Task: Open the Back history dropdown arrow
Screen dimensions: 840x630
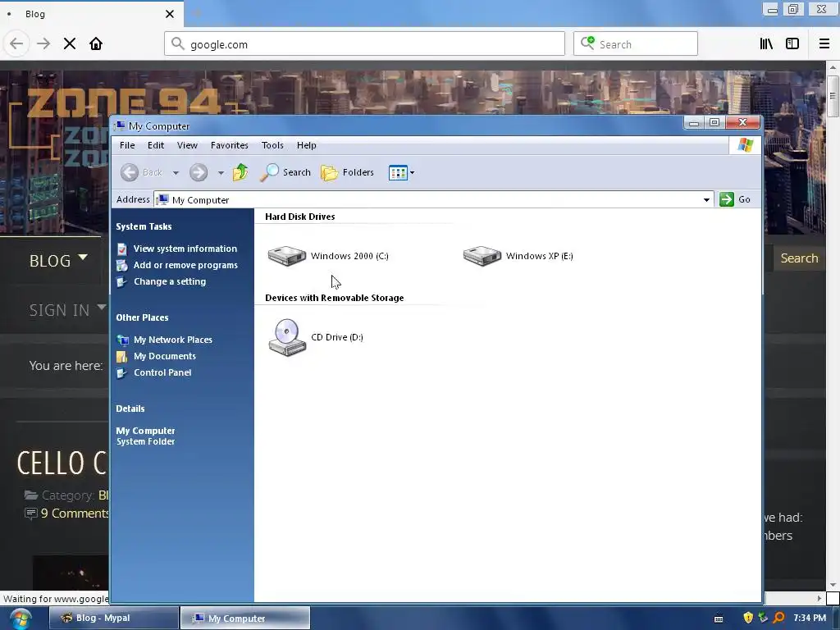Action: 176,173
